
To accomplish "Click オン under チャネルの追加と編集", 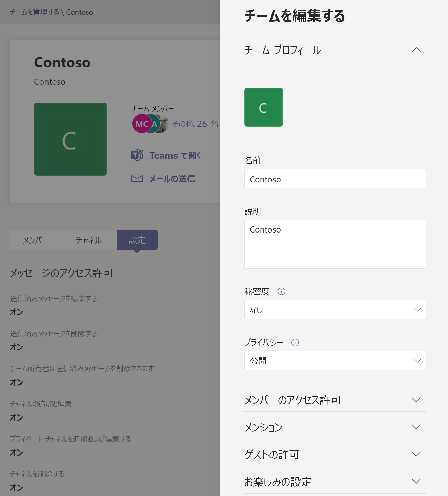I will (x=17, y=417).
